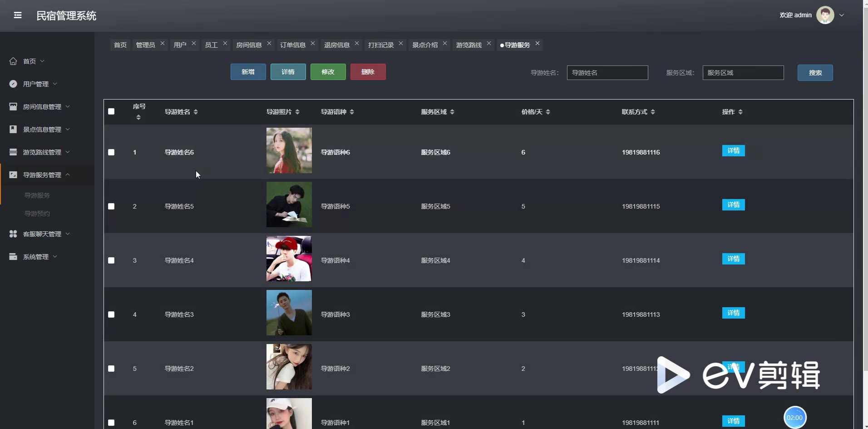Viewport: 868px width, 429px height.
Task: Expand the 景点信息管理 menu chevron
Action: click(x=68, y=129)
